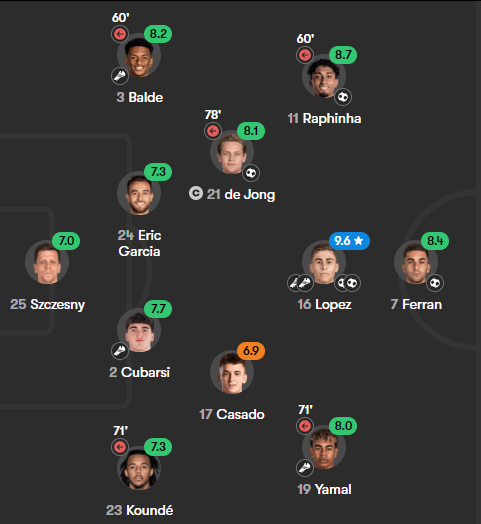Image resolution: width=481 pixels, height=524 pixels.
Task: Open the 23 Koundé name link
Action: (139, 510)
